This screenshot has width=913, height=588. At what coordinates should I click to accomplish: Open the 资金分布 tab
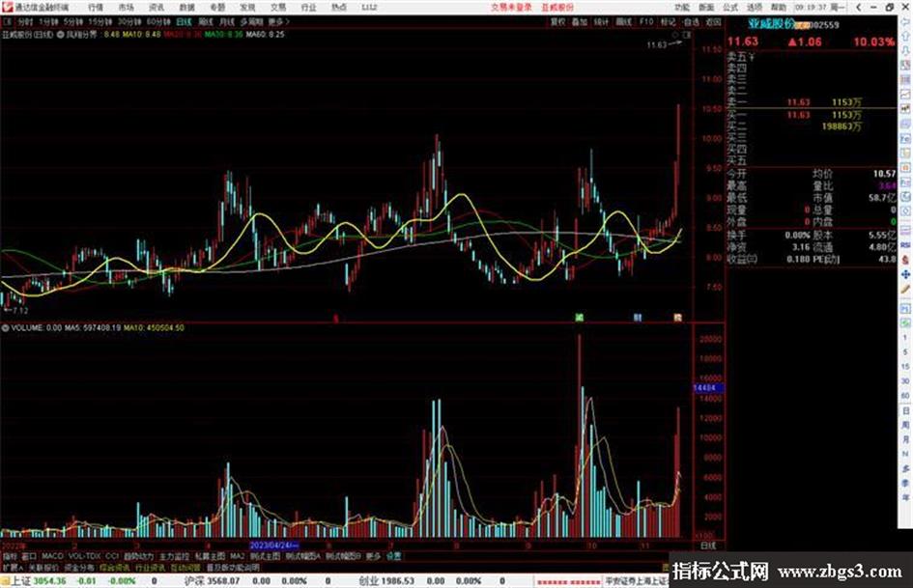79,568
